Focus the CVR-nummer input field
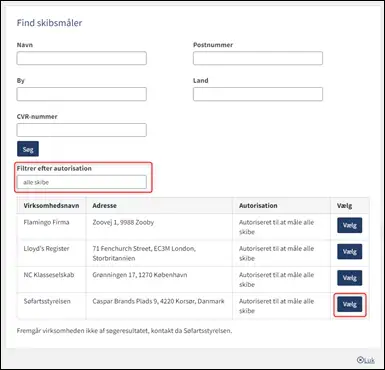The width and height of the screenshot is (385, 370). tap(82, 130)
